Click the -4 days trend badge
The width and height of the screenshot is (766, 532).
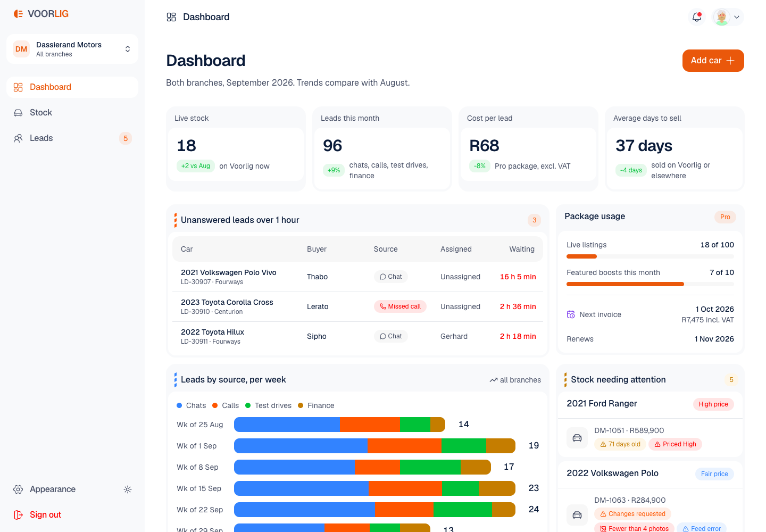tap(631, 170)
